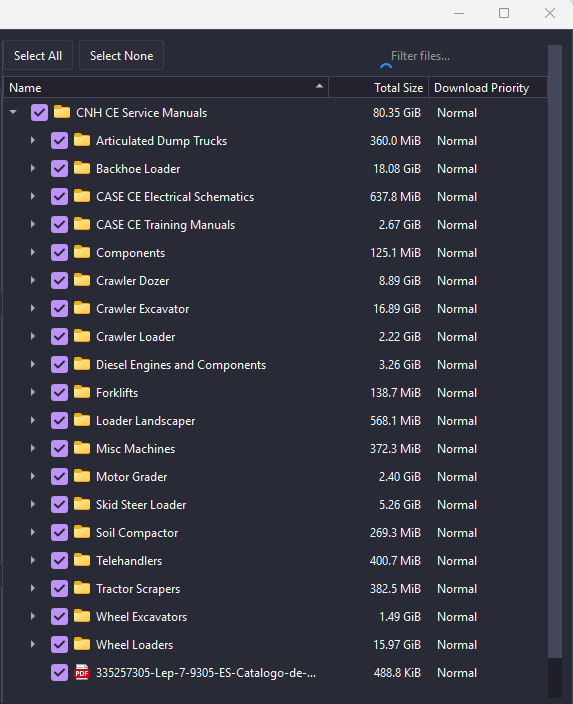Uncheck the Wheel Loaders checkbox
The width and height of the screenshot is (573, 704).
click(x=59, y=644)
